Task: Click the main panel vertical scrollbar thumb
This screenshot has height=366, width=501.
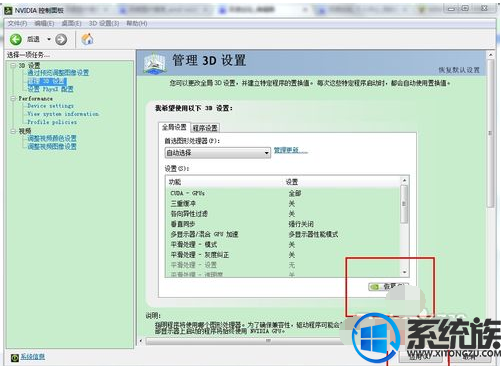Action: pyautogui.click(x=491, y=133)
